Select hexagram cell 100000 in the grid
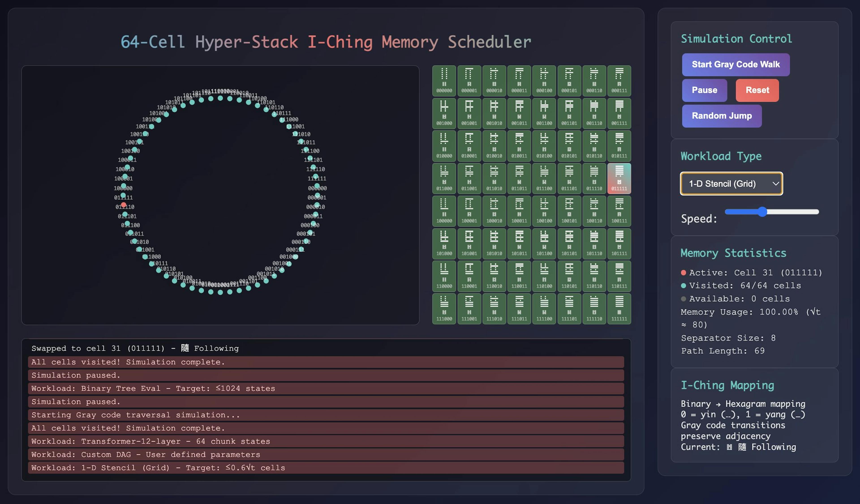Screen dimensions: 860x504 [444, 211]
